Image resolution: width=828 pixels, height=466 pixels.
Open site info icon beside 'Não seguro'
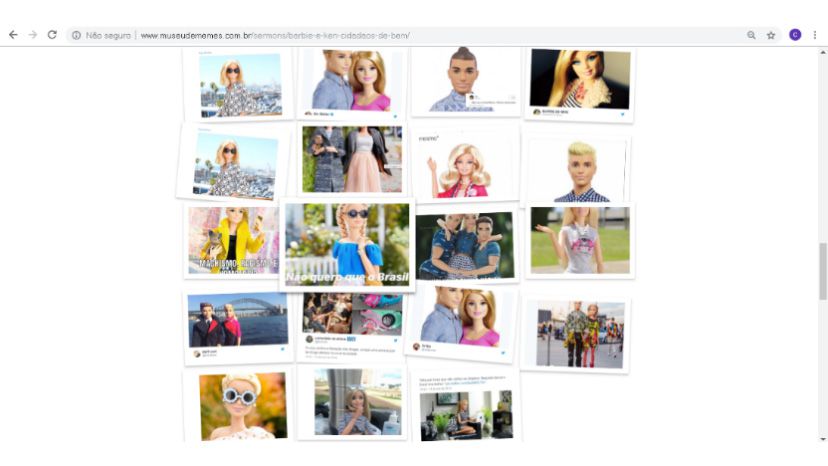[76, 35]
